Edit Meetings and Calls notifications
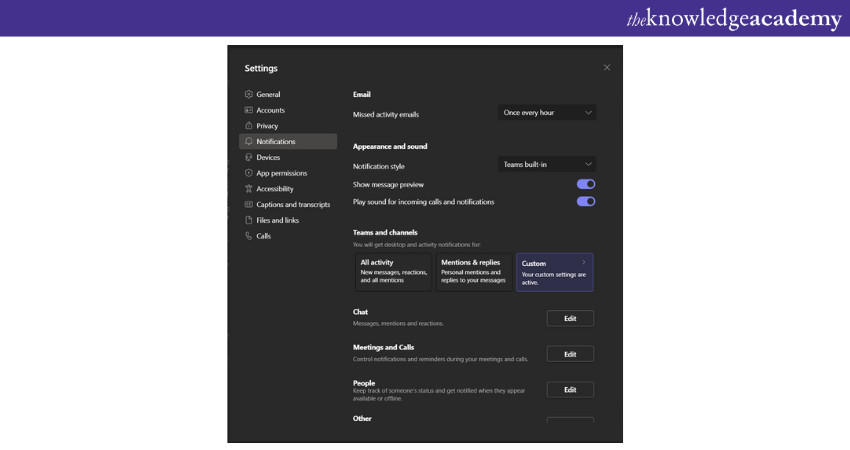Viewport: 850px width, 450px height. pos(570,354)
